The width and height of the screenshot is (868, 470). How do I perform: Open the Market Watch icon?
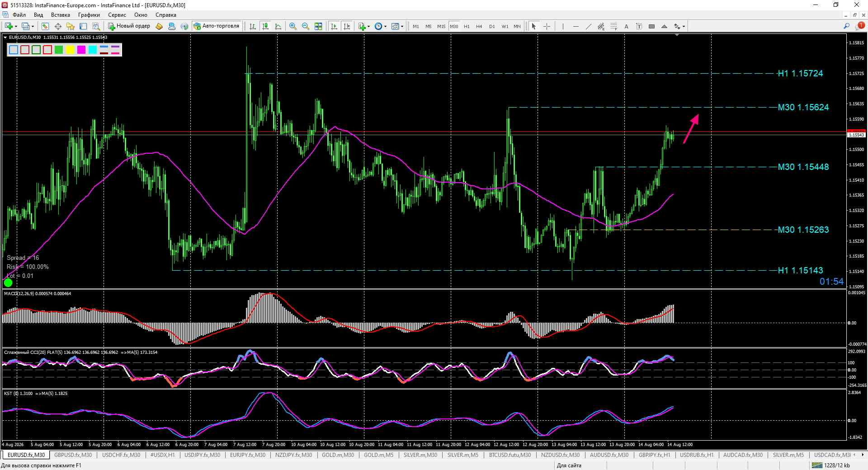pyautogui.click(x=45, y=26)
